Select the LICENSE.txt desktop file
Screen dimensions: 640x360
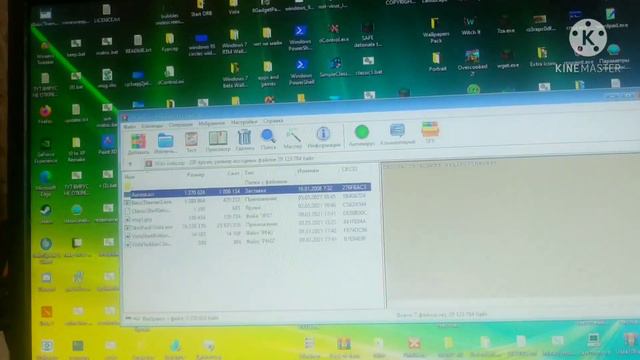(107, 13)
